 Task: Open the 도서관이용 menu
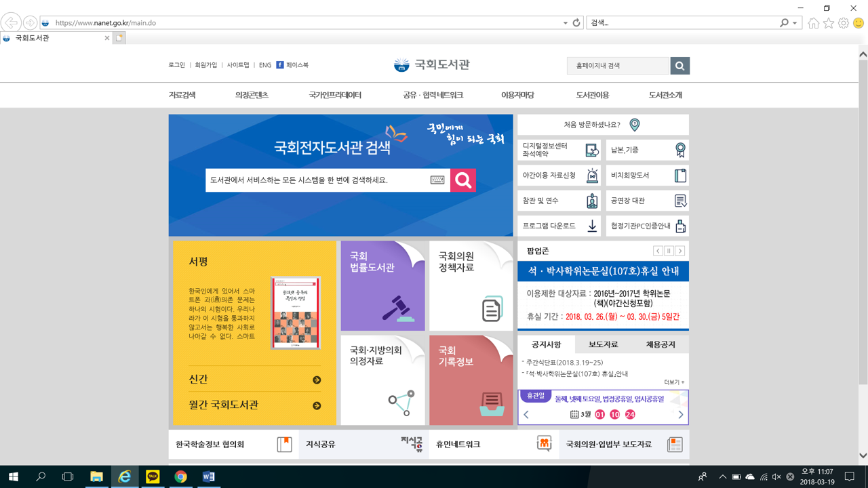click(x=593, y=96)
